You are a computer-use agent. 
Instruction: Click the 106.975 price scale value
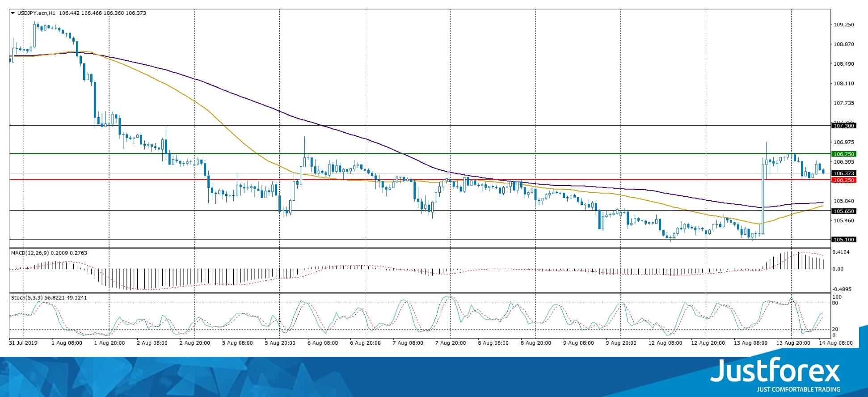pyautogui.click(x=844, y=142)
